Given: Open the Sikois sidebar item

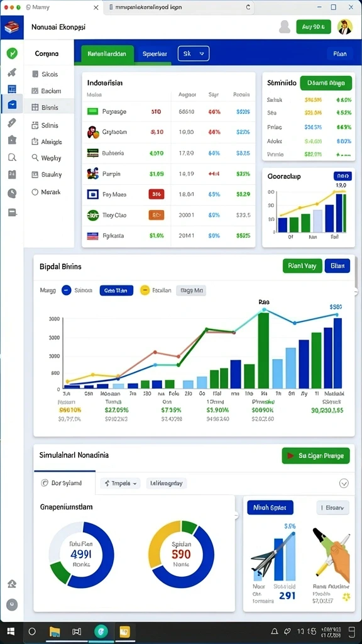Looking at the screenshot, I should pos(49,74).
